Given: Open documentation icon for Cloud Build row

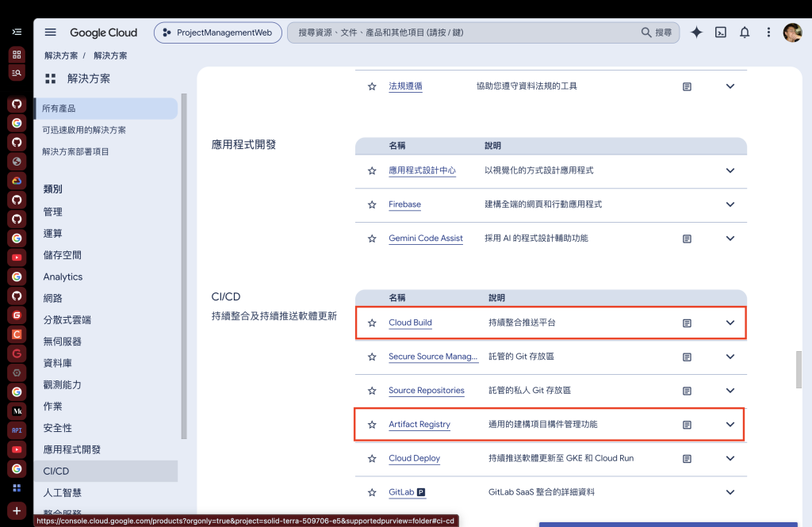Looking at the screenshot, I should (x=687, y=323).
